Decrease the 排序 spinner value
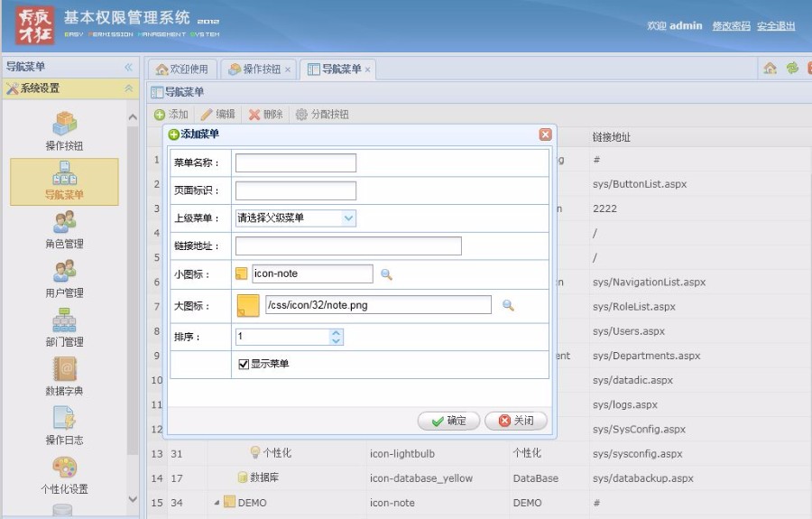 pos(337,341)
